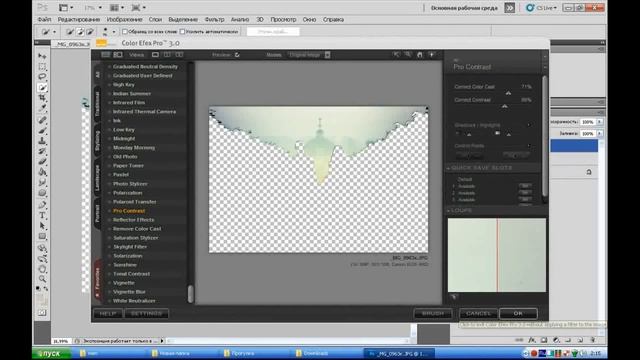Screen dimensions: 640x360
Task: Click the Shadows slider handle
Action: tap(469, 134)
